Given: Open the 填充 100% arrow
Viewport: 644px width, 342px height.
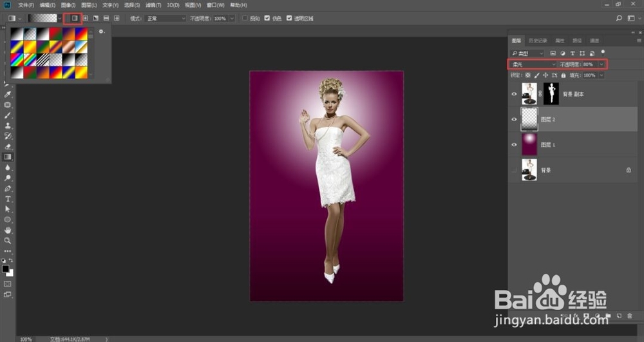Looking at the screenshot, I should (601, 75).
